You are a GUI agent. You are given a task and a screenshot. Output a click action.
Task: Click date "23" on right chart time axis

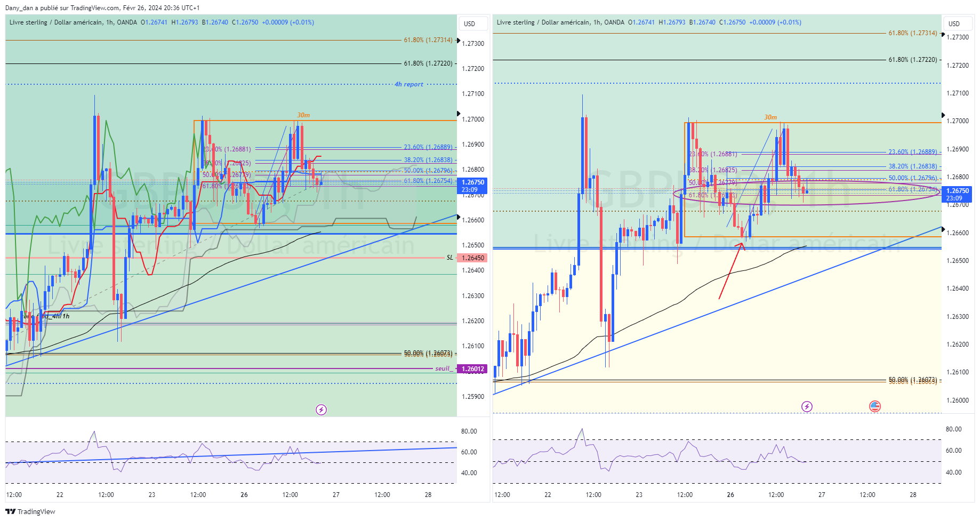[x=639, y=495]
